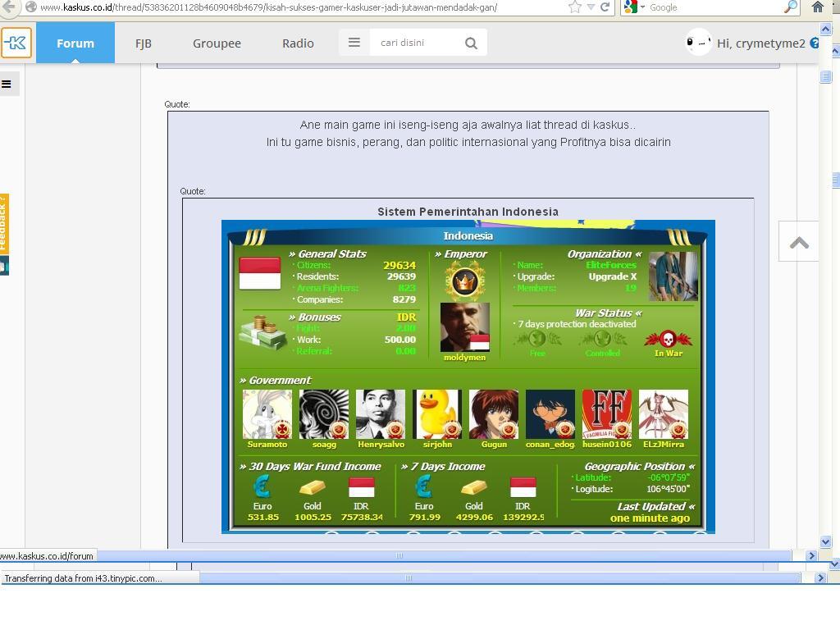
Task: Click the help question mark icon
Action: [x=815, y=43]
